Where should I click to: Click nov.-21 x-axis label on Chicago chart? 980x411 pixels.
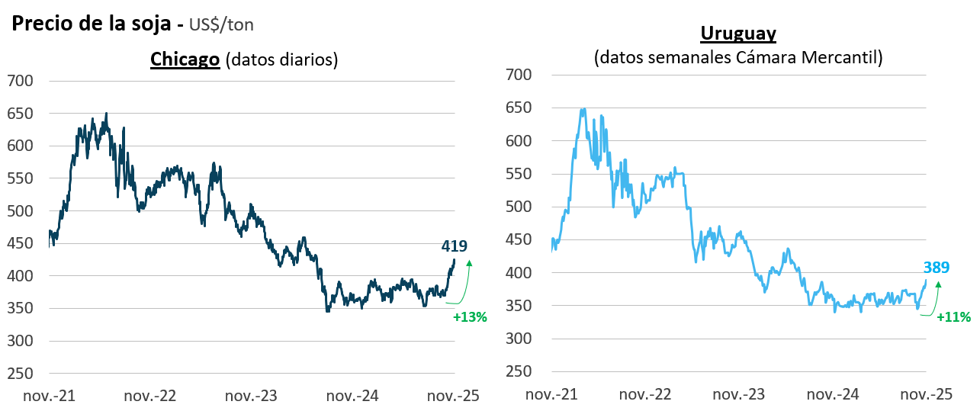coord(48,396)
